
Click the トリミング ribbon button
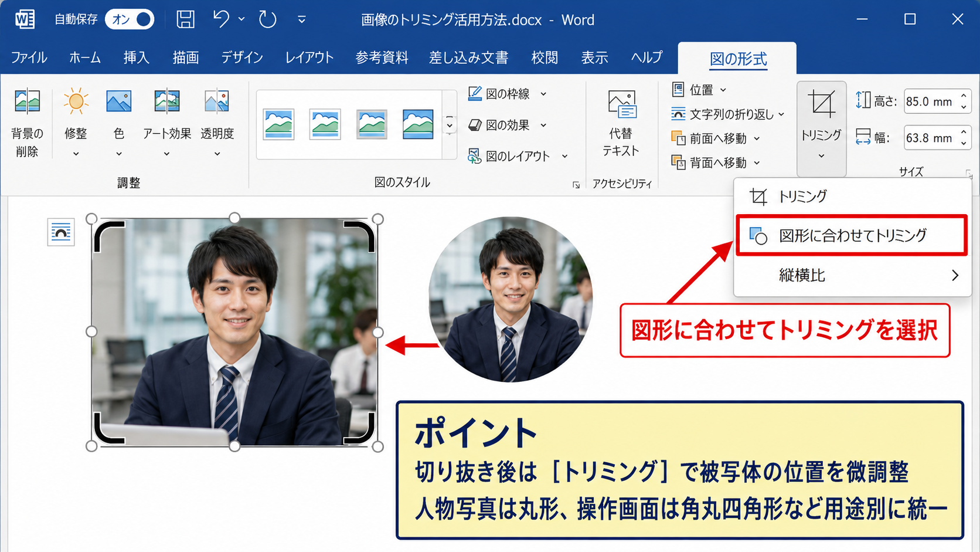click(x=821, y=128)
